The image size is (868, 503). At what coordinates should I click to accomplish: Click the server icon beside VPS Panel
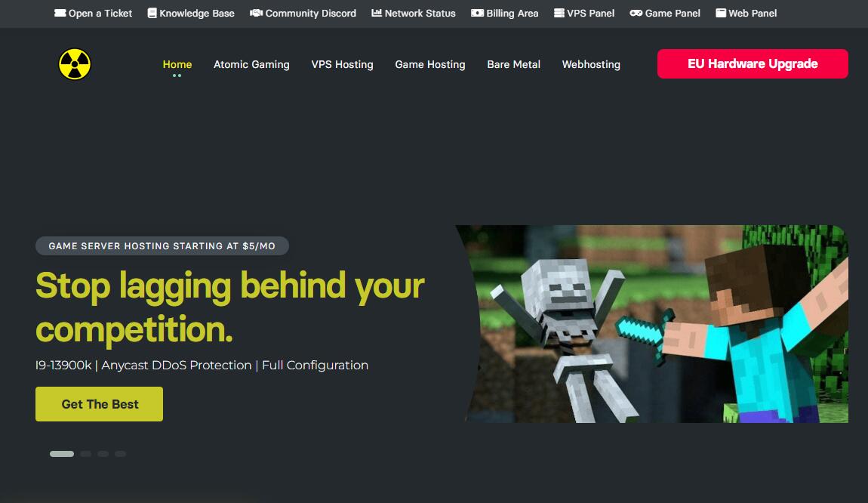[x=559, y=13]
